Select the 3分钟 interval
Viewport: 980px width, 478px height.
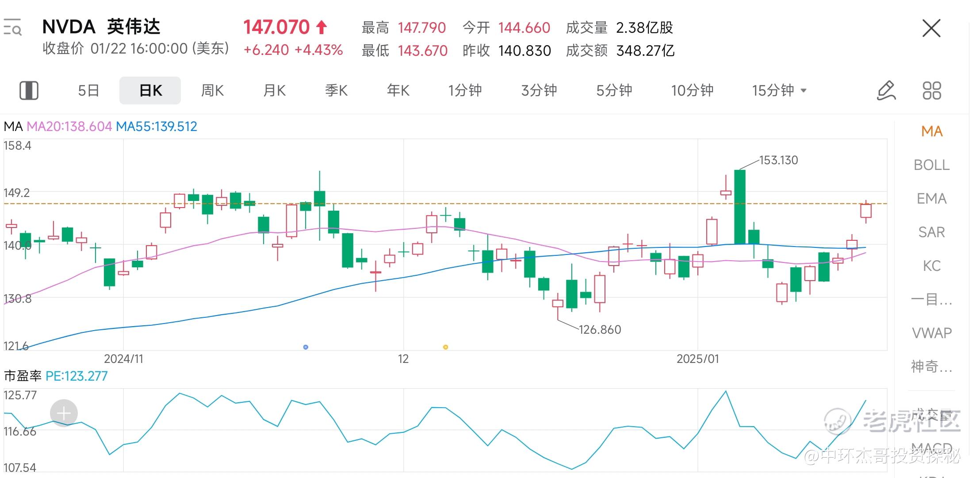[539, 90]
